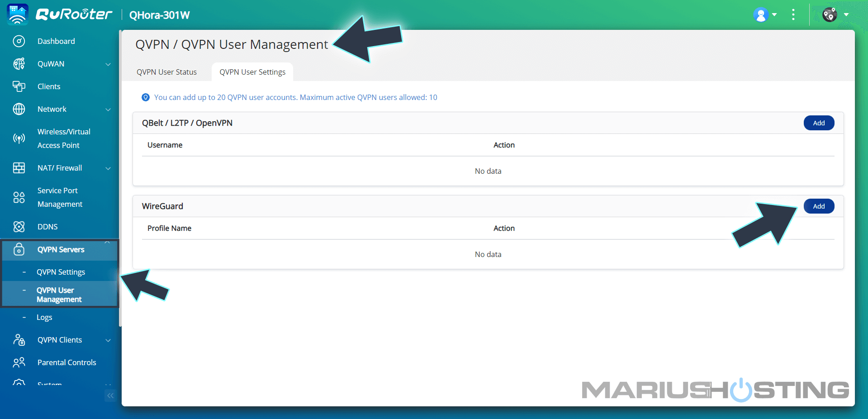The image size is (868, 419).
Task: Click the DDNS icon
Action: 19,227
